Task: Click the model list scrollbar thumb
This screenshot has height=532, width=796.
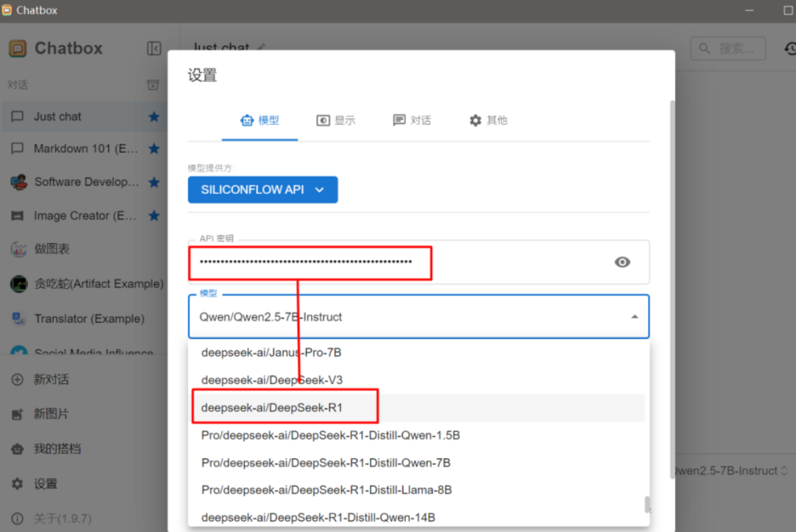Action: (x=648, y=505)
